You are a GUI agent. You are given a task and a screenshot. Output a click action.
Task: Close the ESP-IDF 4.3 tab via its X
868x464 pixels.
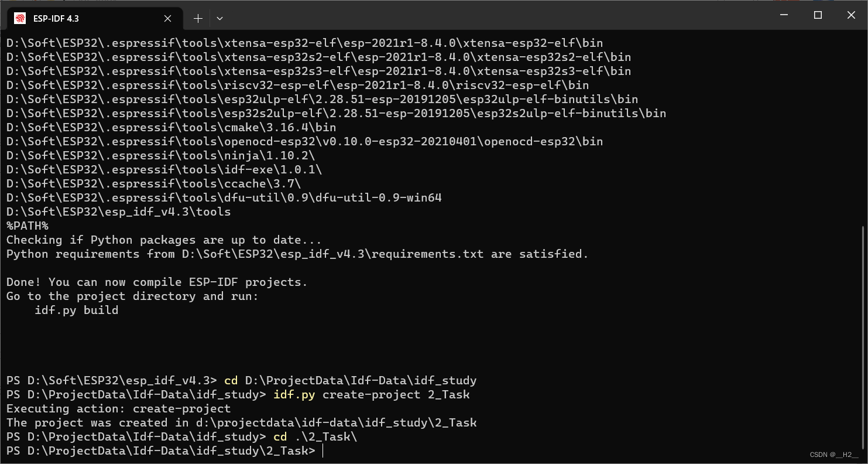point(167,18)
